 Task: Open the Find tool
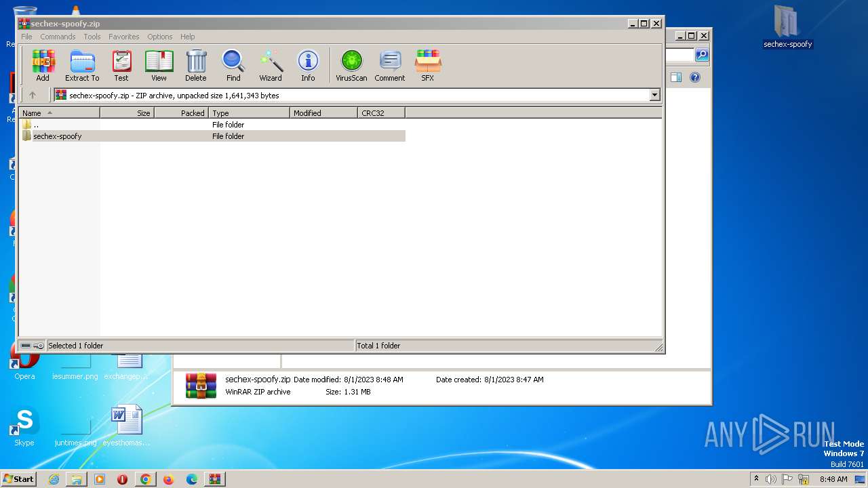[x=233, y=66]
